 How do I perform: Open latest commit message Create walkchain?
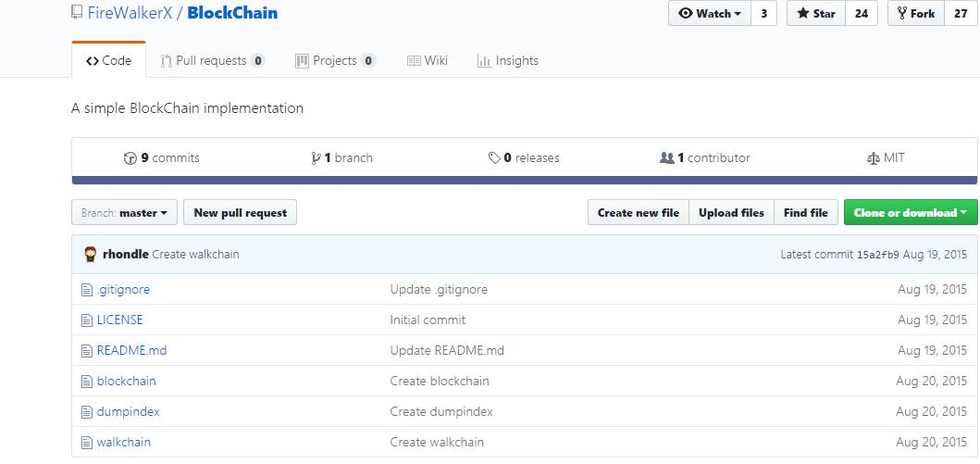(x=195, y=255)
